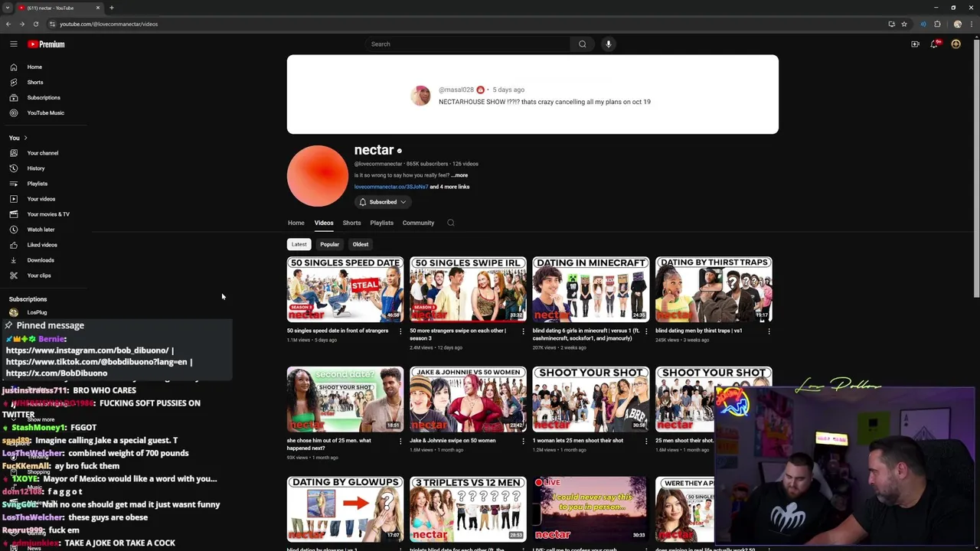The height and width of the screenshot is (551, 980).
Task: Open options for blind dating 6 girls minecraft video
Action: pyautogui.click(x=646, y=331)
